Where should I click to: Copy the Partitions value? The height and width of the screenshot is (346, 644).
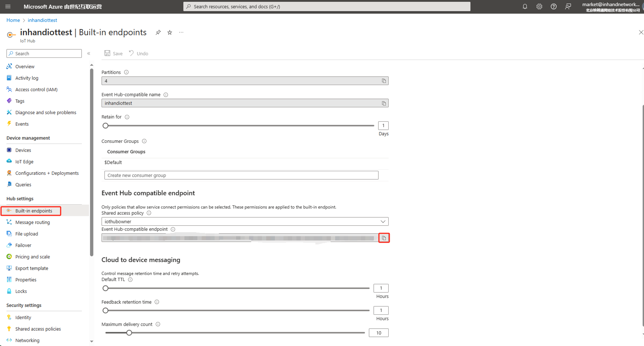(x=384, y=81)
